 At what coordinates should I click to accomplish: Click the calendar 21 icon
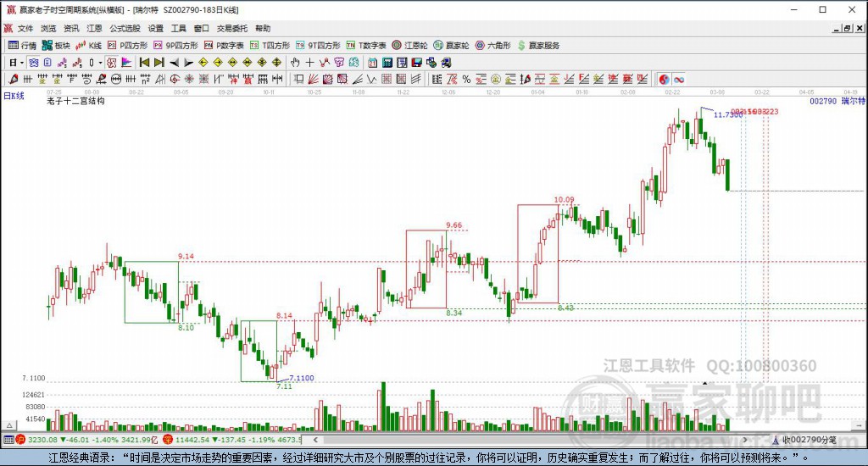coord(373,63)
